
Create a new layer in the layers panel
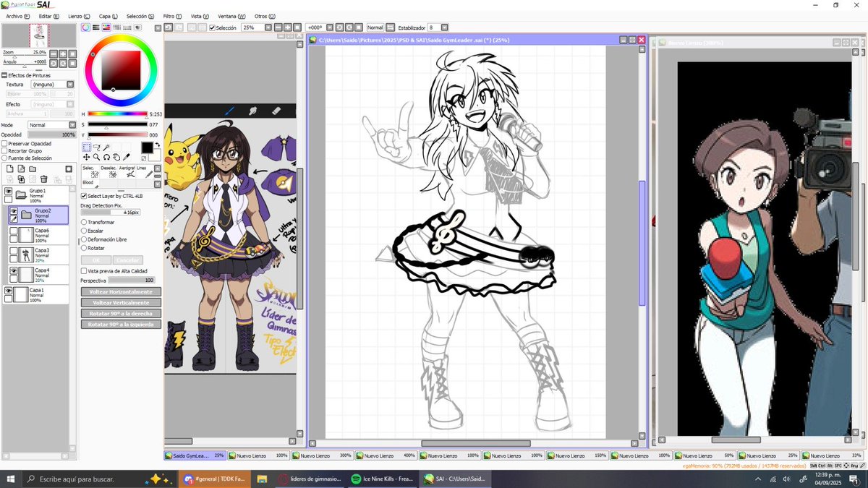[10, 169]
